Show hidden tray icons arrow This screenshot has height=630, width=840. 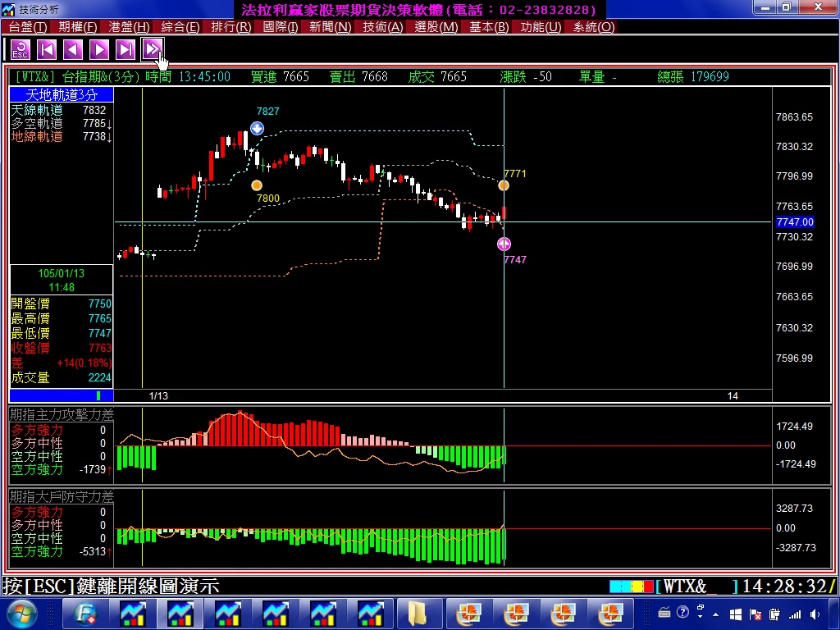click(716, 614)
